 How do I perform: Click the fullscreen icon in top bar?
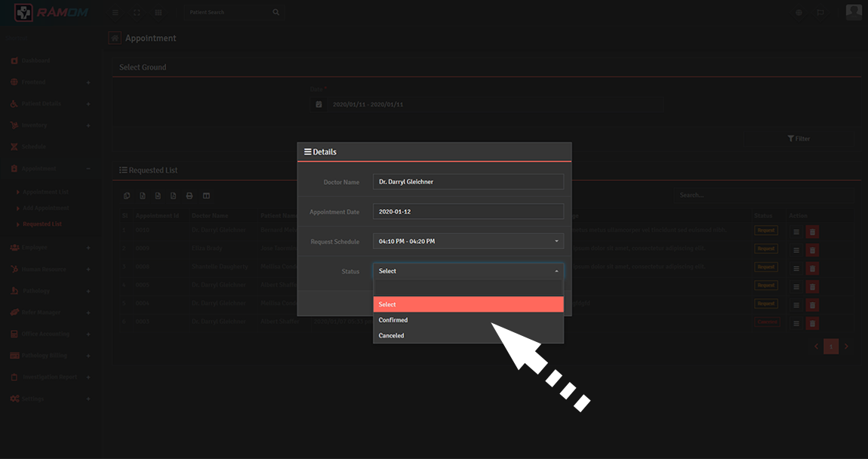pyautogui.click(x=137, y=13)
